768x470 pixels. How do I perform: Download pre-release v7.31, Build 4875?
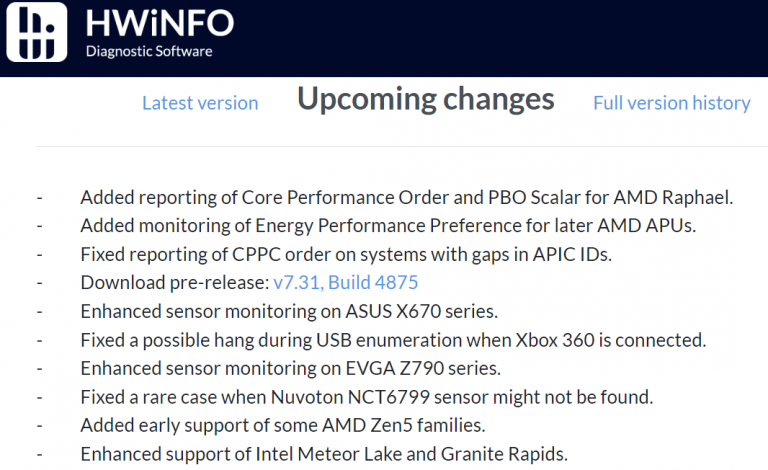[346, 282]
